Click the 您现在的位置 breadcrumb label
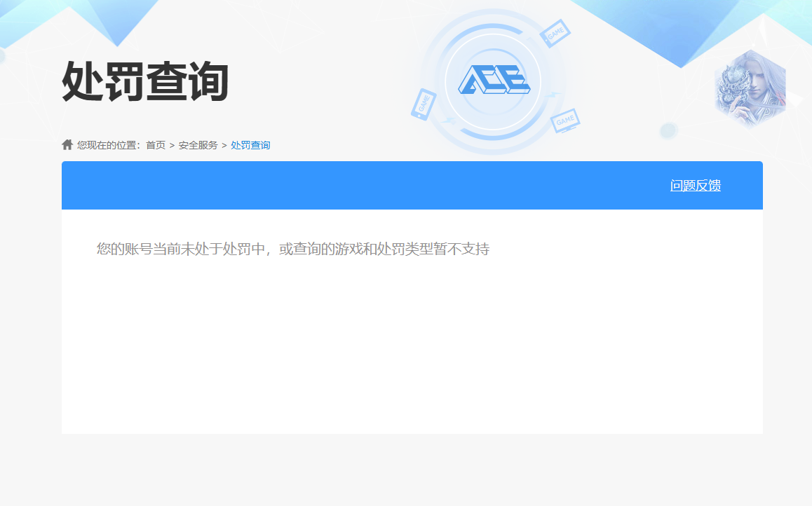Screen dimensions: 812x506 point(109,145)
